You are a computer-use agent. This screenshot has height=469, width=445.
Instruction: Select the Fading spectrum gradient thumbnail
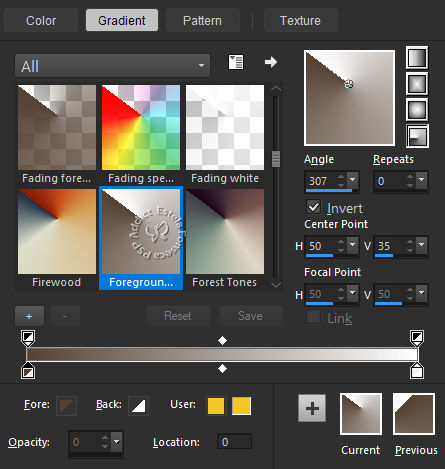[141, 134]
